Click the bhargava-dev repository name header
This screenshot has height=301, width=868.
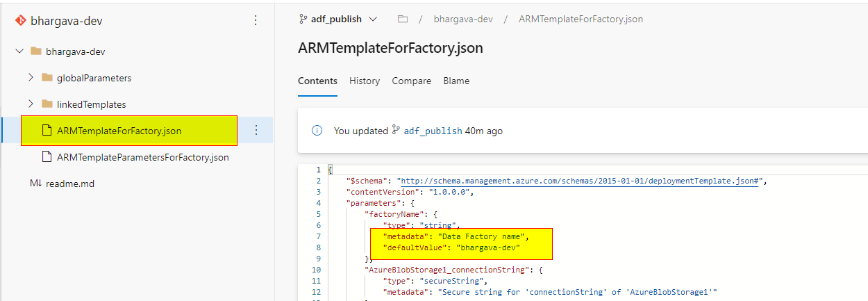tap(67, 20)
